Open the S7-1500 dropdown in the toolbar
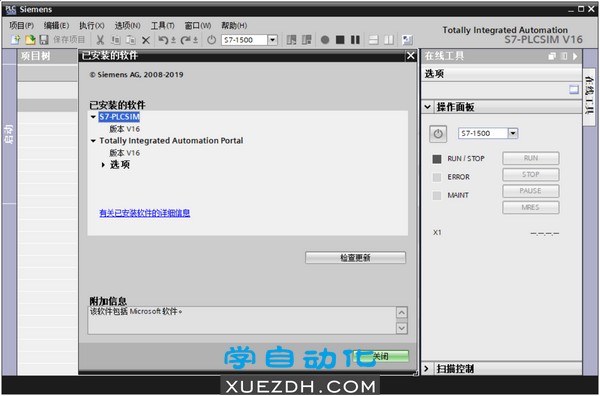The image size is (600, 396). [x=272, y=40]
